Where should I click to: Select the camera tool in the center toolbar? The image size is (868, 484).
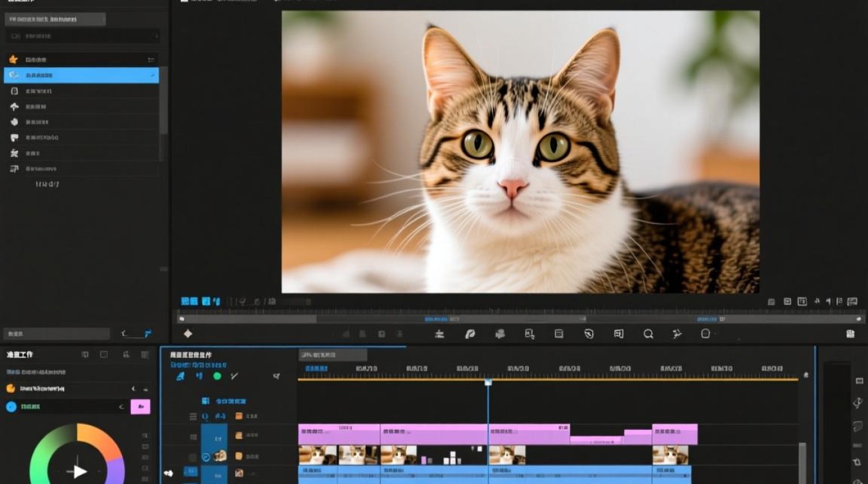(500, 334)
